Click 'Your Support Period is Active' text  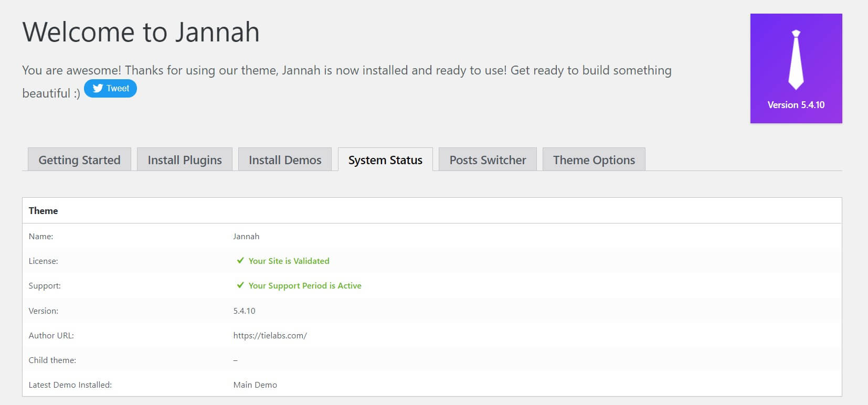(305, 285)
